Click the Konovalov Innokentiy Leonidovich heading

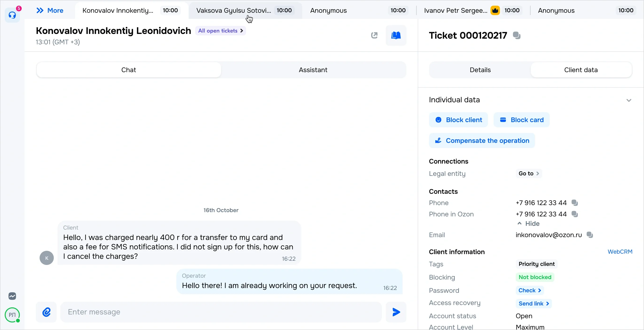point(113,31)
